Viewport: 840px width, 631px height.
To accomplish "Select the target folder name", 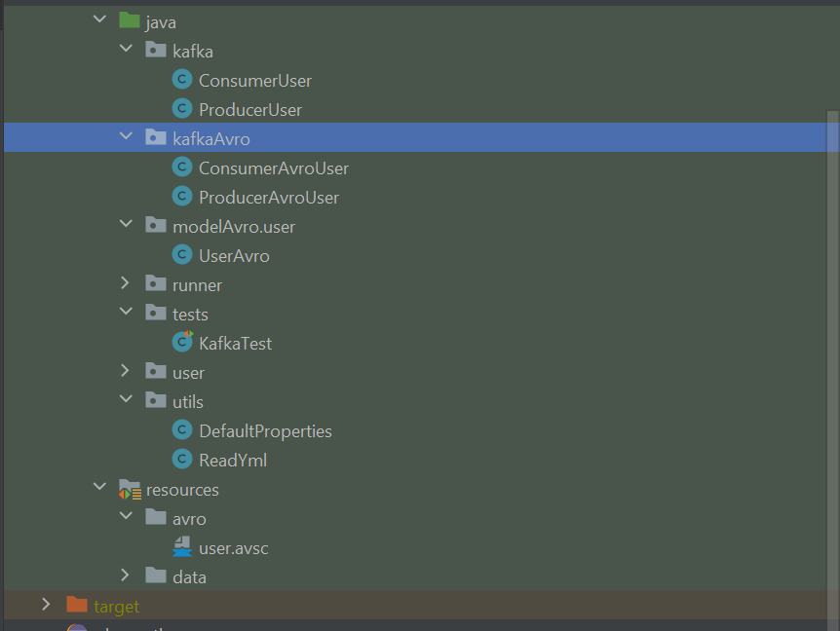I will pyautogui.click(x=116, y=607).
